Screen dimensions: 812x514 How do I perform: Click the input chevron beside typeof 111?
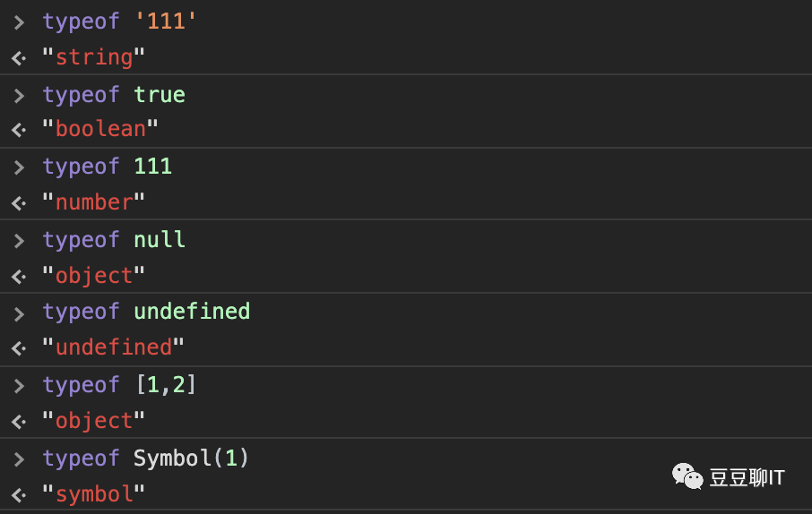[19, 167]
